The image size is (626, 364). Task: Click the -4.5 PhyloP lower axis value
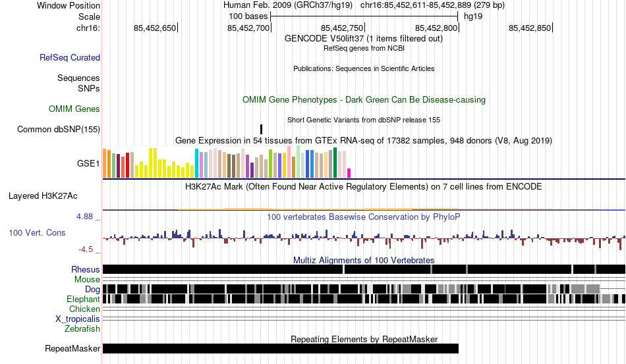pos(86,249)
